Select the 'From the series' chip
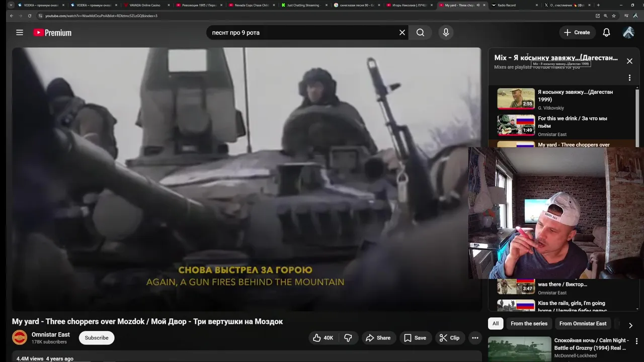The image size is (644, 362). (x=529, y=324)
